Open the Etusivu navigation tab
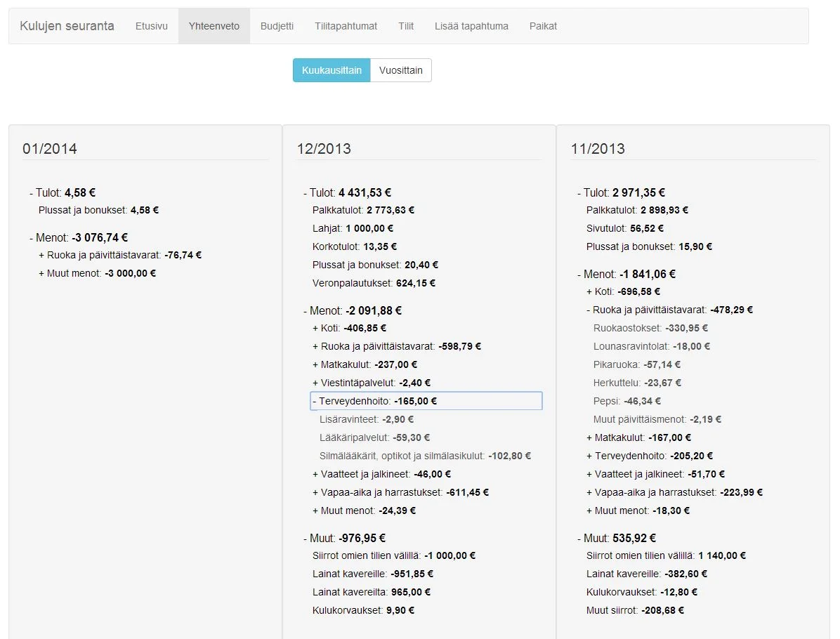 coord(151,26)
